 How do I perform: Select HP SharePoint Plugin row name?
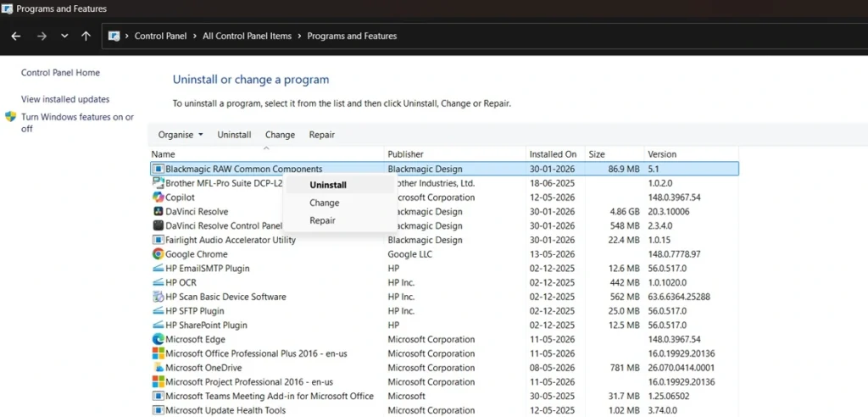207,325
